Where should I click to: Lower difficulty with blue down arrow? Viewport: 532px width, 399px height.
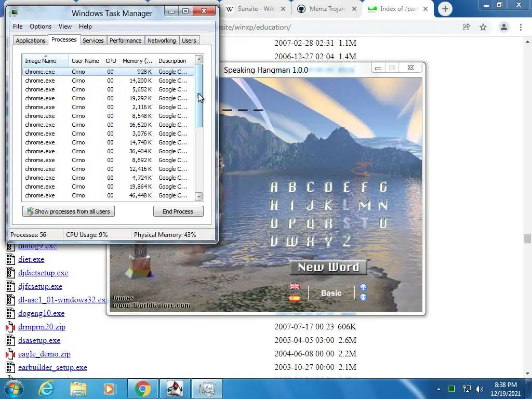(363, 297)
